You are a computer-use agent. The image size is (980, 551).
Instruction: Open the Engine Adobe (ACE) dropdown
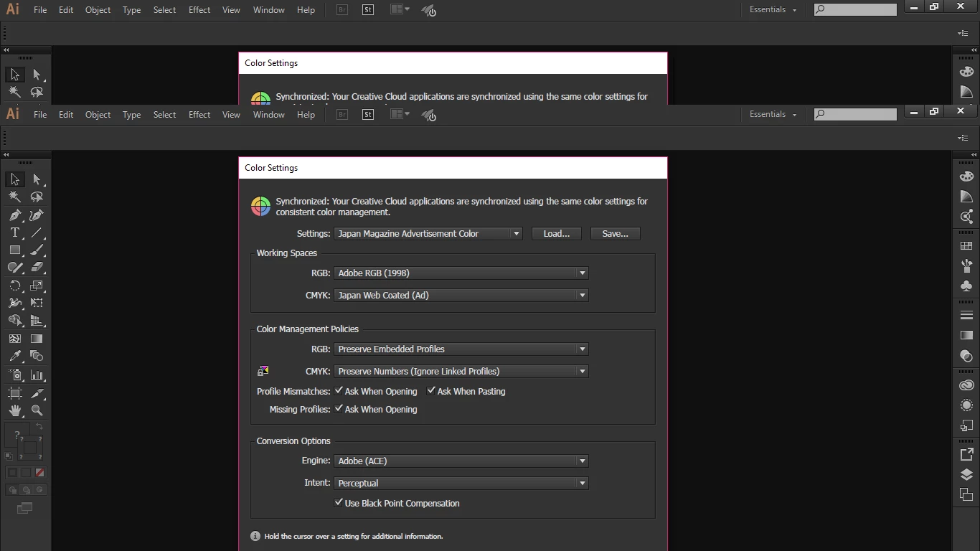pyautogui.click(x=461, y=461)
